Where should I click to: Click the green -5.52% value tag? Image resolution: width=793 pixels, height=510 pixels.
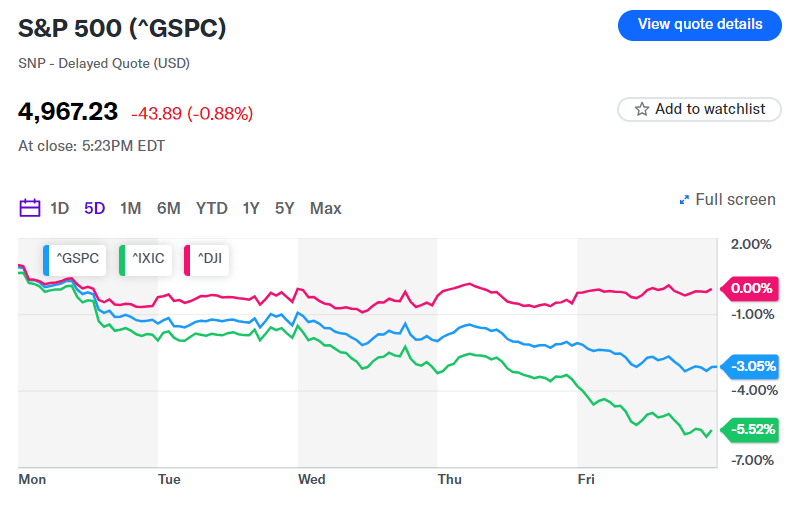point(749,430)
